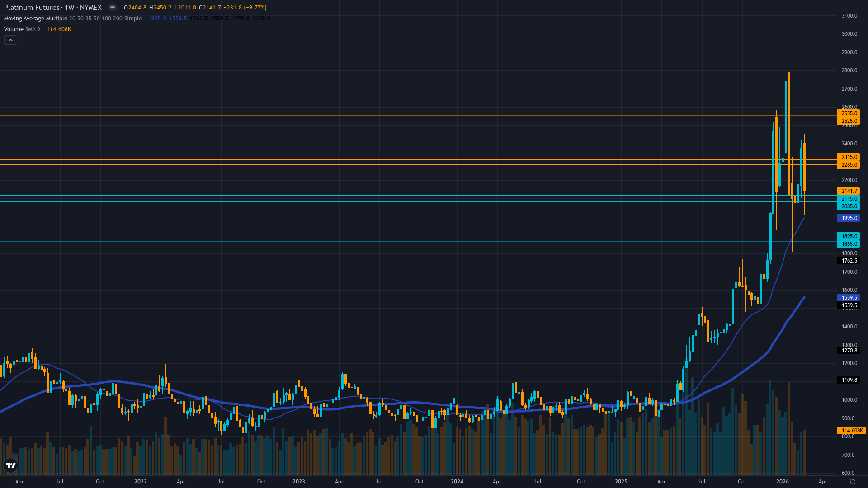Click the high value H2450.2 in the header
This screenshot has height=488, width=868.
[160, 8]
